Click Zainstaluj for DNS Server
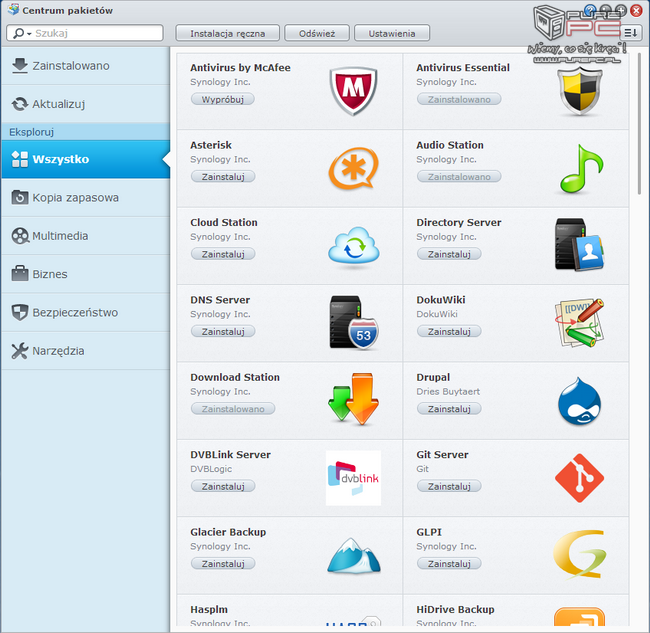This screenshot has width=650, height=633. (223, 332)
